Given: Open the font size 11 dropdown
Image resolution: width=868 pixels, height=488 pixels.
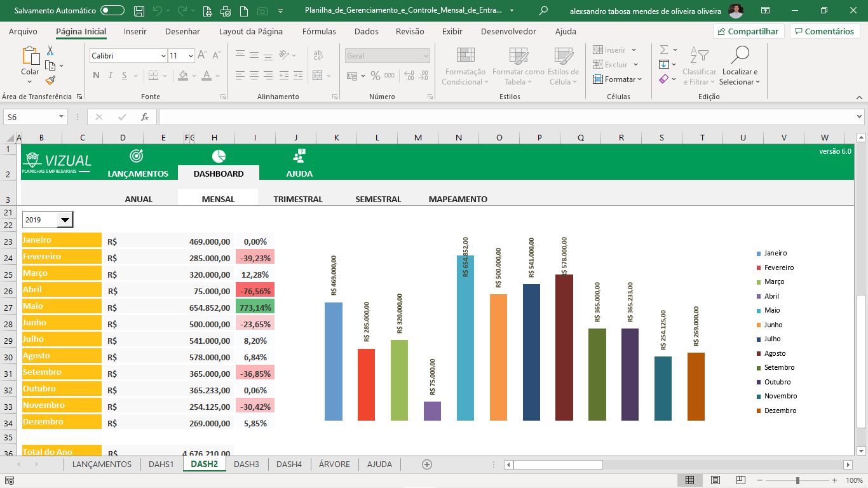Looking at the screenshot, I should click(191, 56).
